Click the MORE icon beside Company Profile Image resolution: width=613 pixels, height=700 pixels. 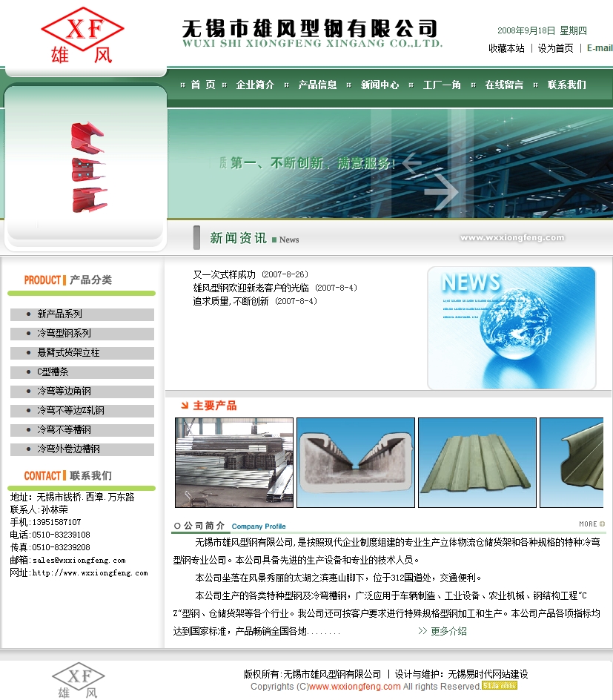(592, 524)
